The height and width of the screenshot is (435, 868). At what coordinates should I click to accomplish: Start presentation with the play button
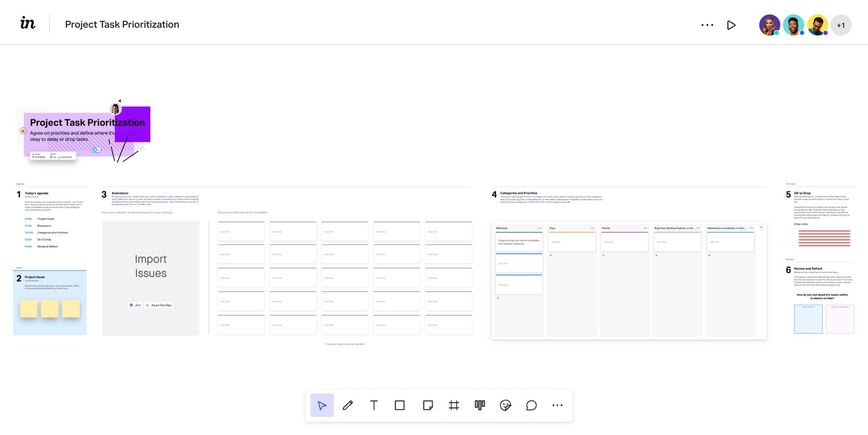click(x=731, y=25)
